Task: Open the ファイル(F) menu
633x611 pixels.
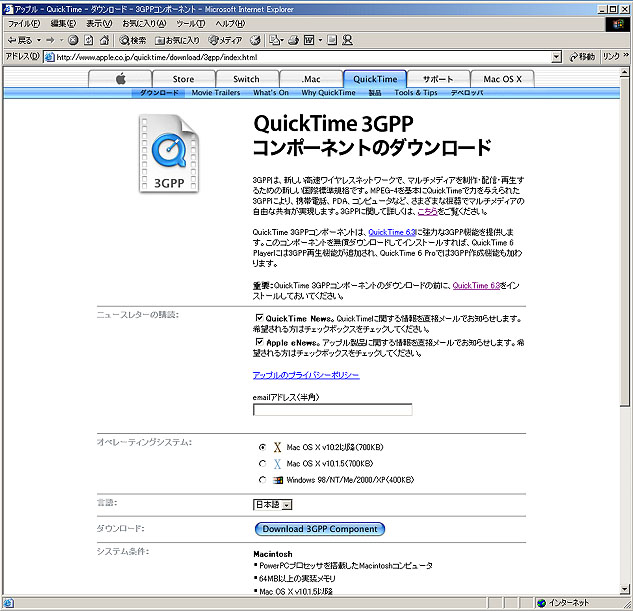Action: [x=24, y=23]
